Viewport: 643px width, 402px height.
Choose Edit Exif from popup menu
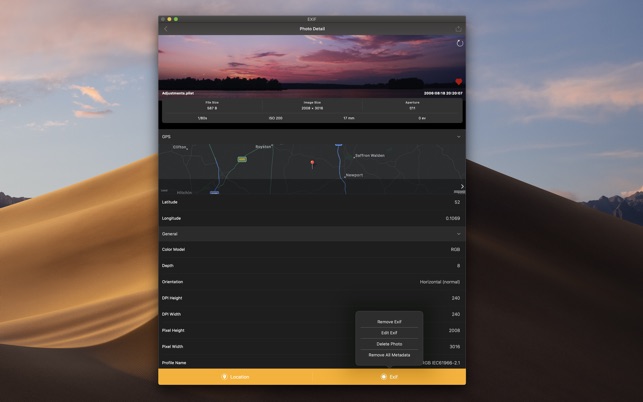pos(389,333)
